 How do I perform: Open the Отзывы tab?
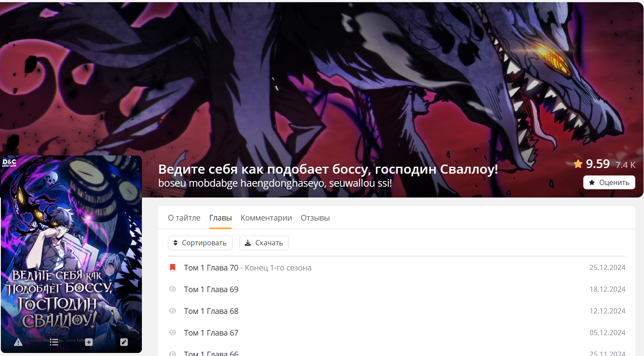click(315, 218)
